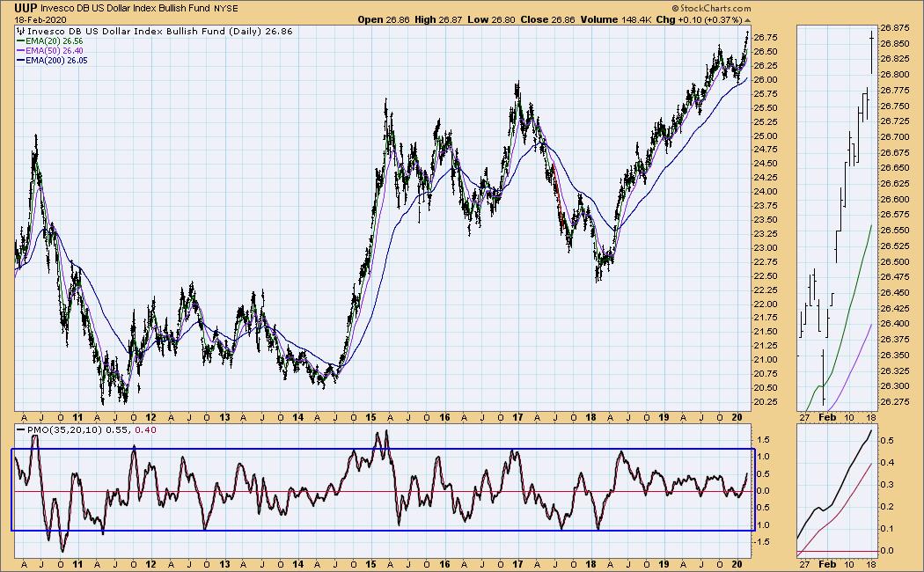Click 22.00 on the main price axis
The width and height of the screenshot is (924, 572).
point(765,304)
